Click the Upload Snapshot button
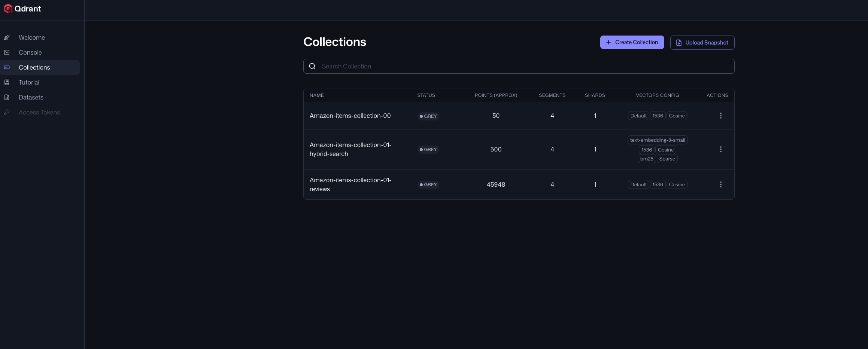This screenshot has width=868, height=349. pyautogui.click(x=702, y=42)
